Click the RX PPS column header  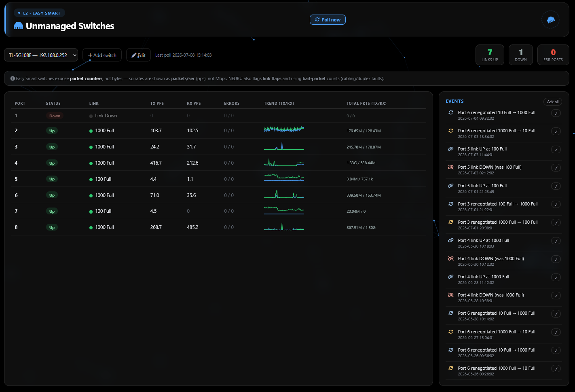click(194, 104)
